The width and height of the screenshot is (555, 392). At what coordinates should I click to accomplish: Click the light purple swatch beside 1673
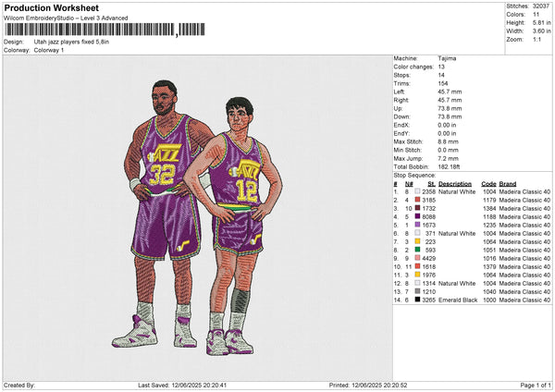418,225
